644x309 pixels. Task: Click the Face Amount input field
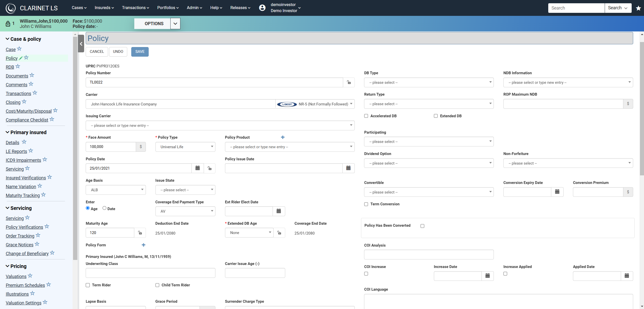point(111,147)
